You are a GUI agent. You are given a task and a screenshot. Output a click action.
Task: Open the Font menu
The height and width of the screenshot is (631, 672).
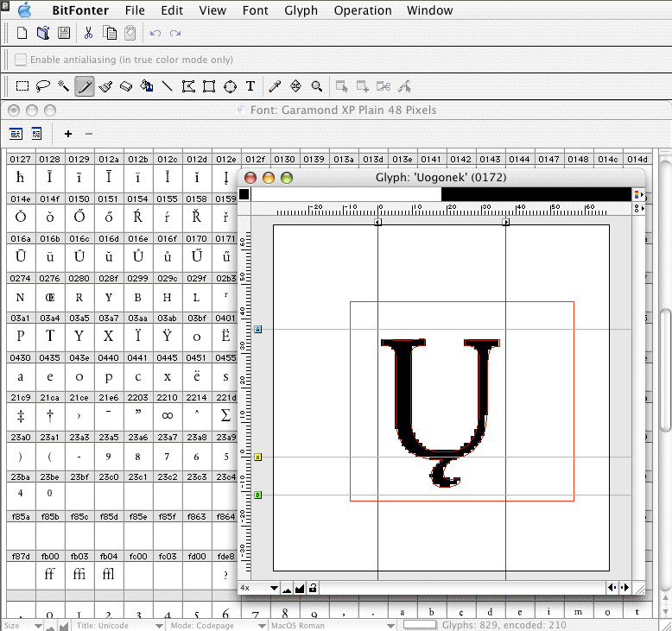coord(255,10)
